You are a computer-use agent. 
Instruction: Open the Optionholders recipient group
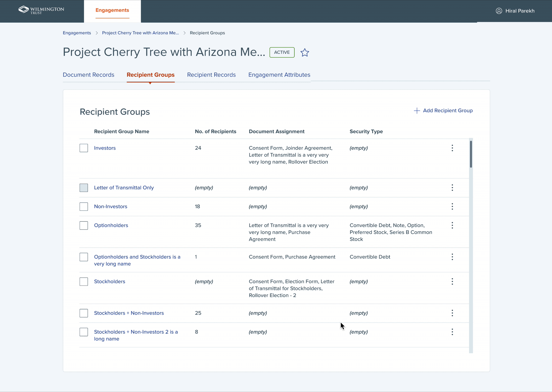click(x=111, y=225)
